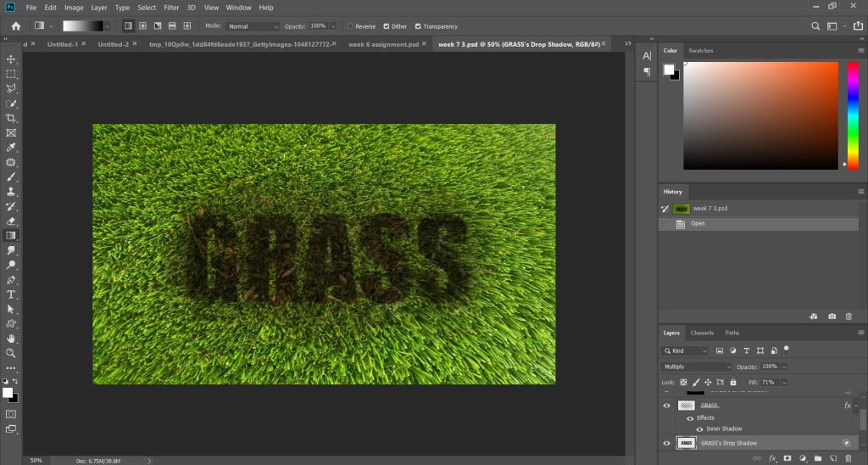The height and width of the screenshot is (465, 868).
Task: Hide the GRASS's Drop Shadow layer
Action: coord(666,443)
